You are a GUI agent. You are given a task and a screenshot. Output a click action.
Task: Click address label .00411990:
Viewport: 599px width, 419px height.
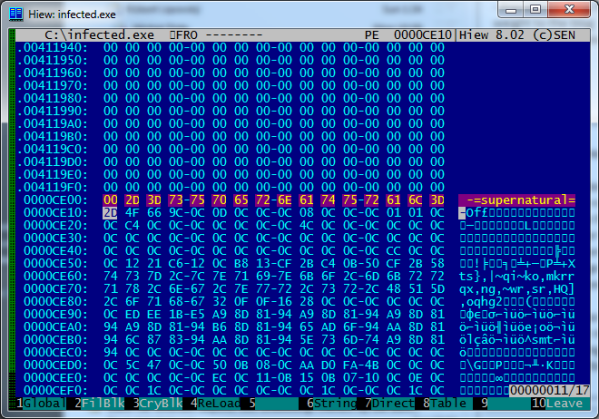52,111
